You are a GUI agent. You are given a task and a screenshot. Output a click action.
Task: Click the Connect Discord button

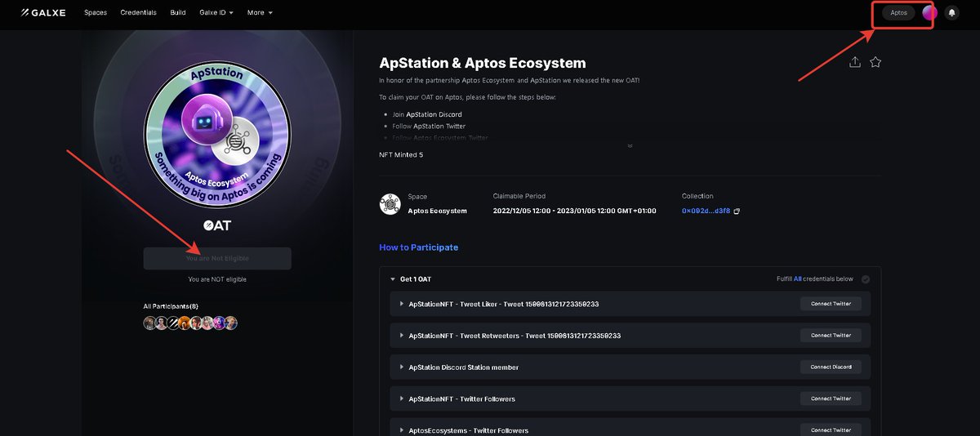tap(831, 367)
